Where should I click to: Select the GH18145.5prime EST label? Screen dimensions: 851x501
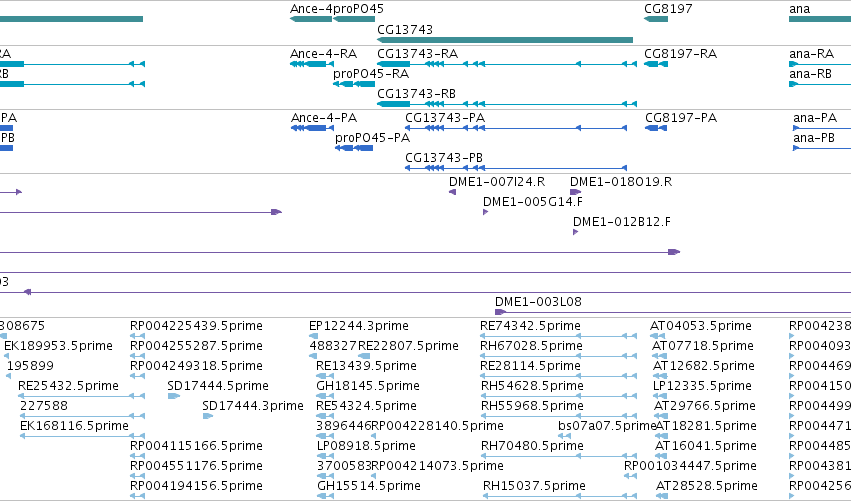click(367, 386)
